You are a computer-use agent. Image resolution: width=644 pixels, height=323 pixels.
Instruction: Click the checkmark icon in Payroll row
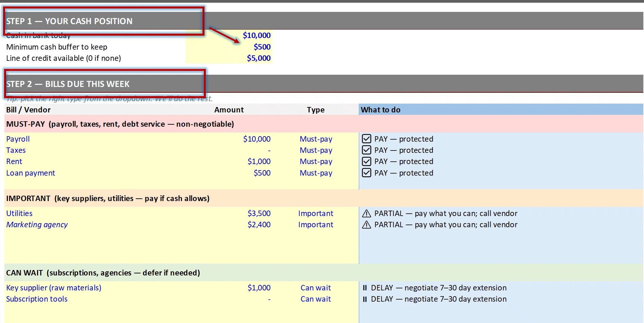pyautogui.click(x=366, y=139)
